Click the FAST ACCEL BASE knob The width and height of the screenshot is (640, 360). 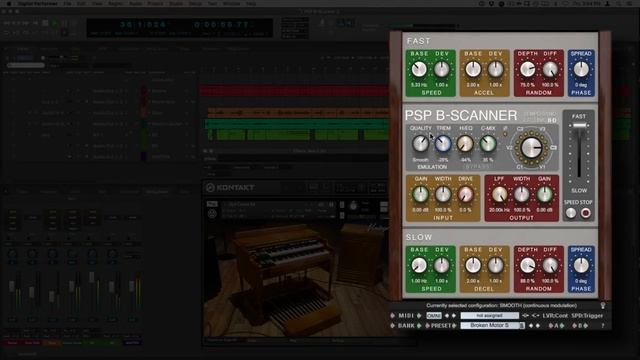pos(473,69)
